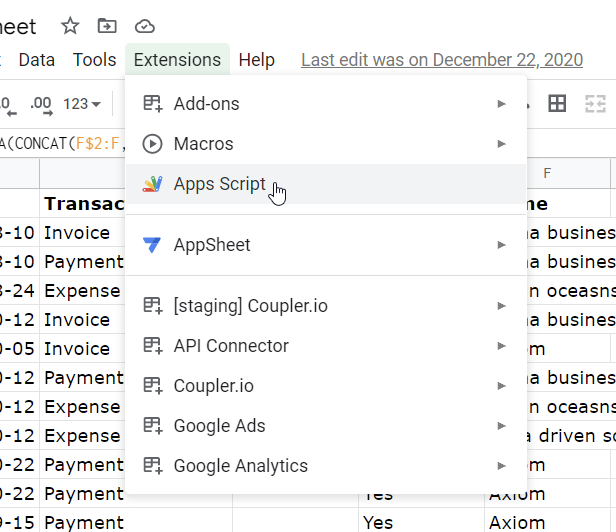This screenshot has width=616, height=532.
Task: Click the borders grid icon
Action: point(557,104)
